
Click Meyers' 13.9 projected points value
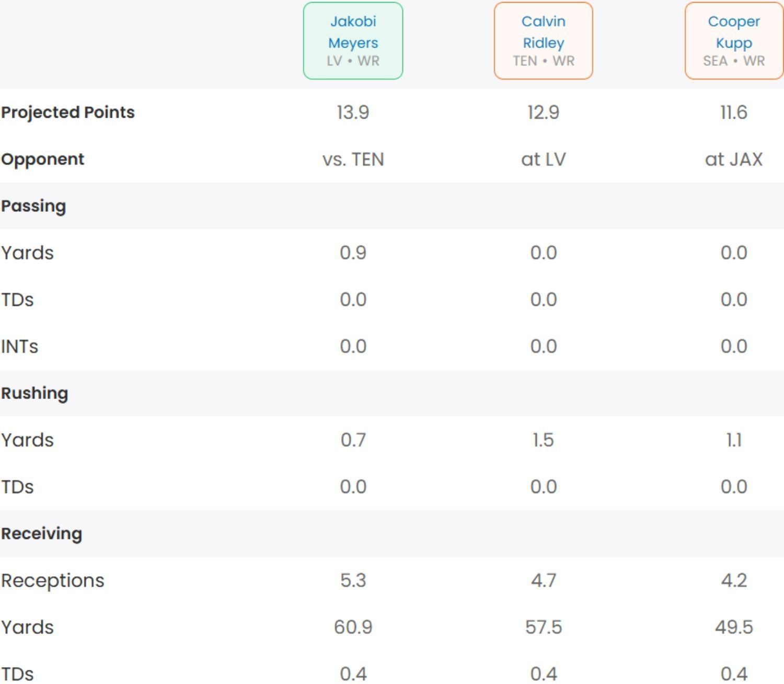(x=353, y=112)
